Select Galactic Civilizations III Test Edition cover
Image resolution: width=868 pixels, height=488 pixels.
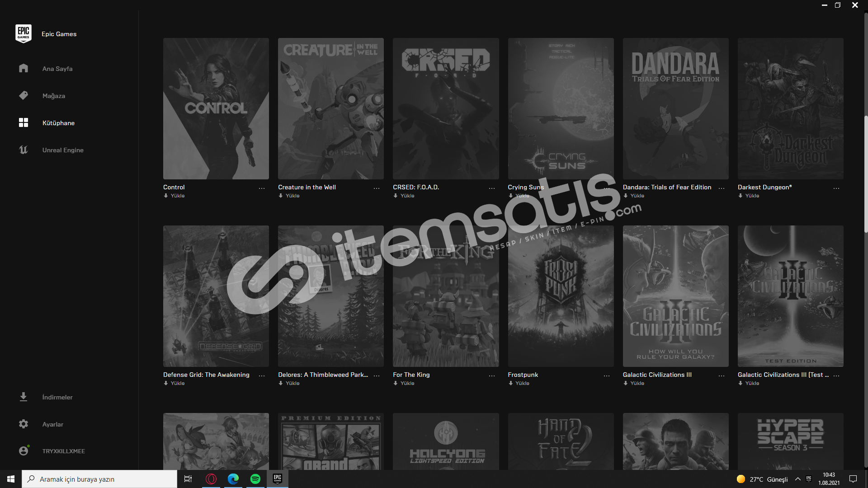[791, 296]
